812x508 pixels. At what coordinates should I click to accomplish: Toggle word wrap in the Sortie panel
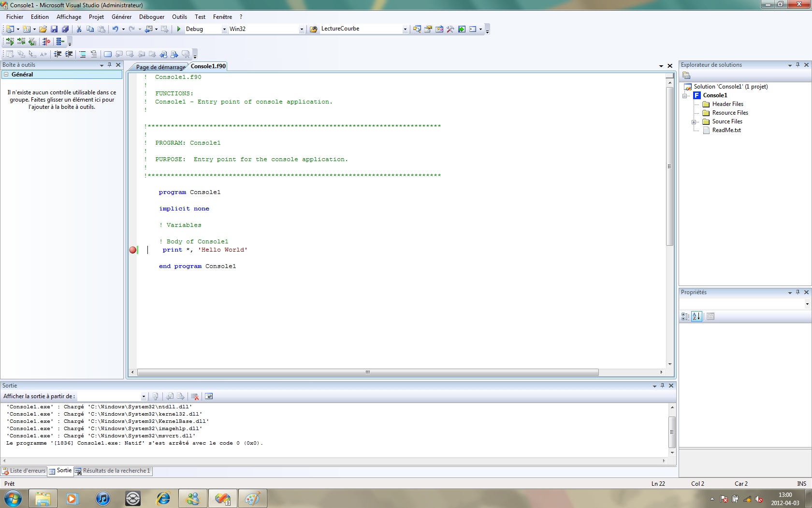tap(209, 396)
